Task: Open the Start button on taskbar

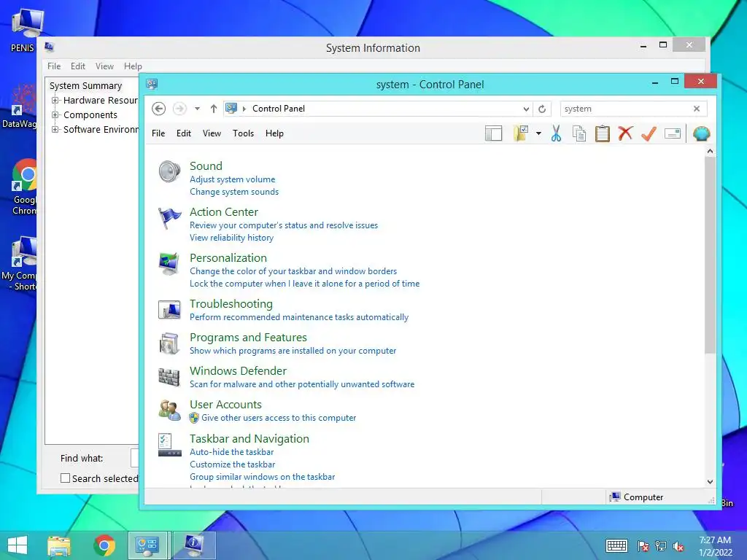Action: tap(18, 545)
